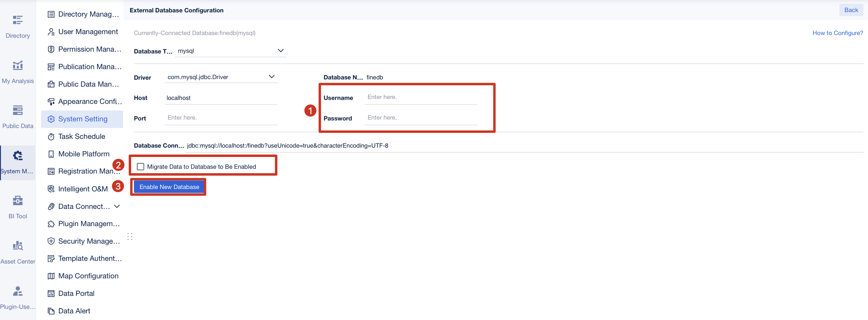Open the Driver dropdown

click(x=271, y=77)
